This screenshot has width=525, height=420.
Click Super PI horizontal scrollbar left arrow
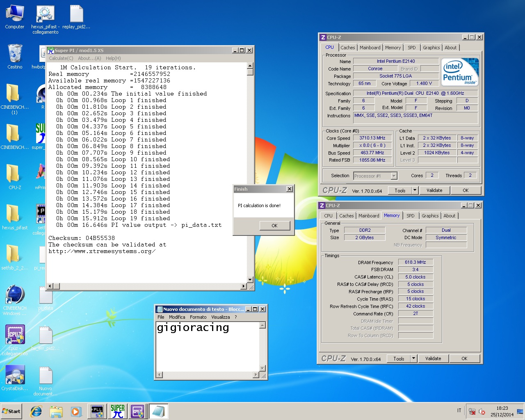click(x=50, y=286)
